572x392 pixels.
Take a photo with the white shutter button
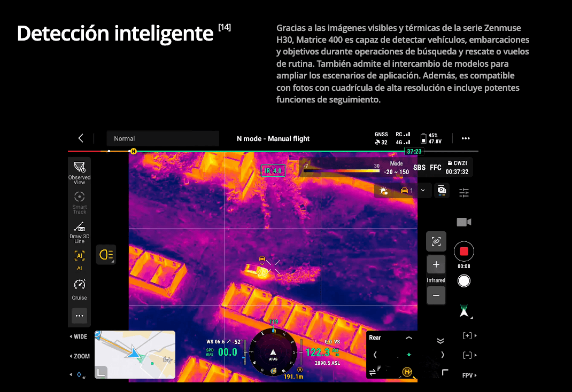click(463, 281)
